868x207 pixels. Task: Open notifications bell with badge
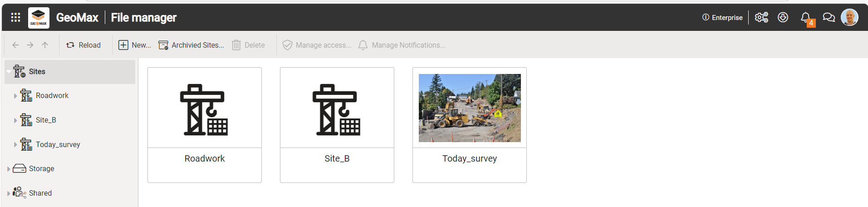pyautogui.click(x=805, y=18)
